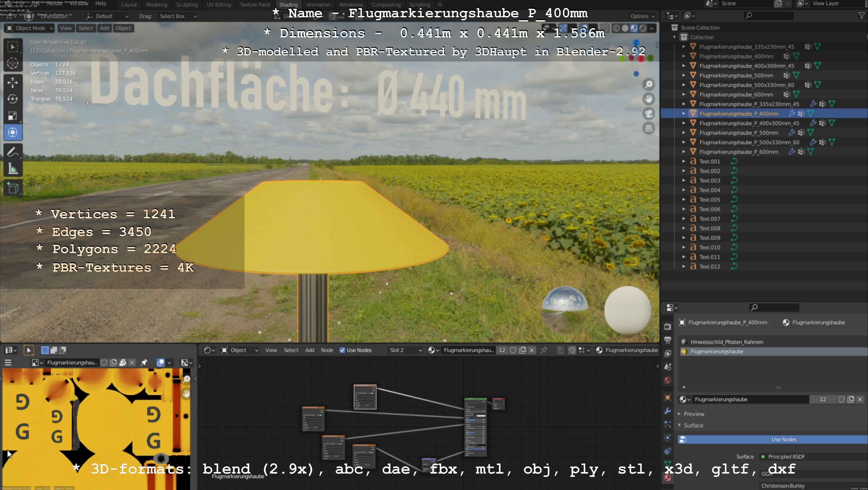This screenshot has height=490, width=868.
Task: Switch viewport to Rendered shading
Action: click(x=643, y=28)
